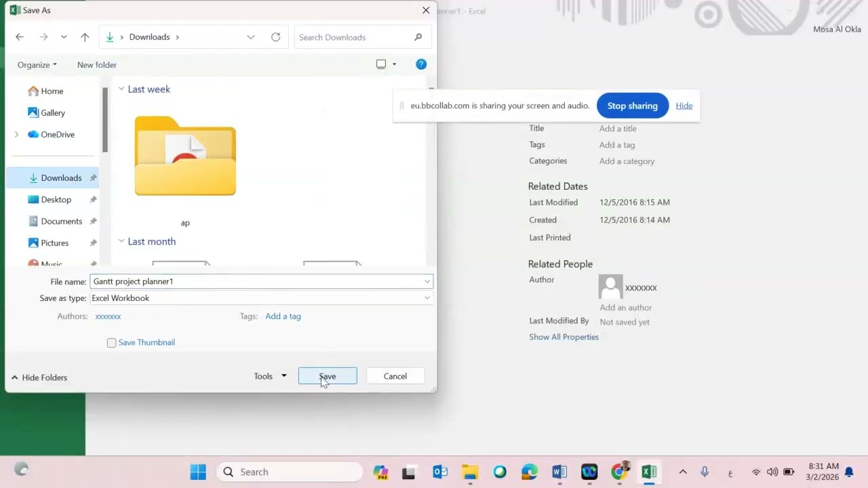Open the Windows Start menu
Image resolution: width=868 pixels, height=488 pixels.
[x=198, y=472]
